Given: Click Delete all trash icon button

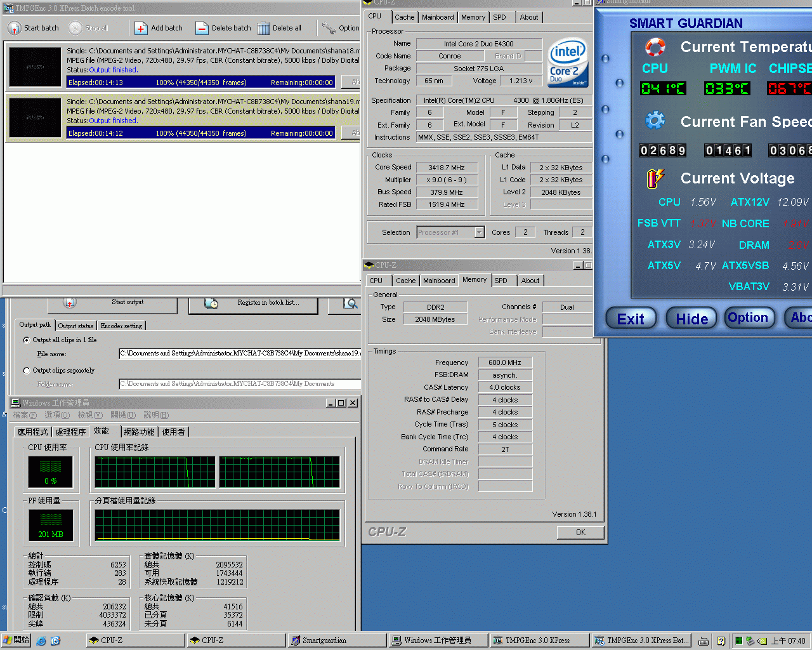Looking at the screenshot, I should (x=279, y=28).
